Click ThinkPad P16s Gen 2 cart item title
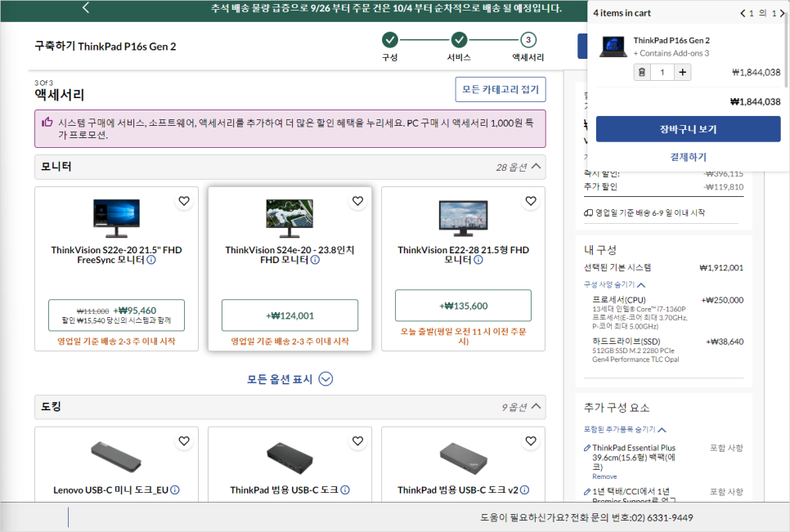 pyautogui.click(x=671, y=40)
